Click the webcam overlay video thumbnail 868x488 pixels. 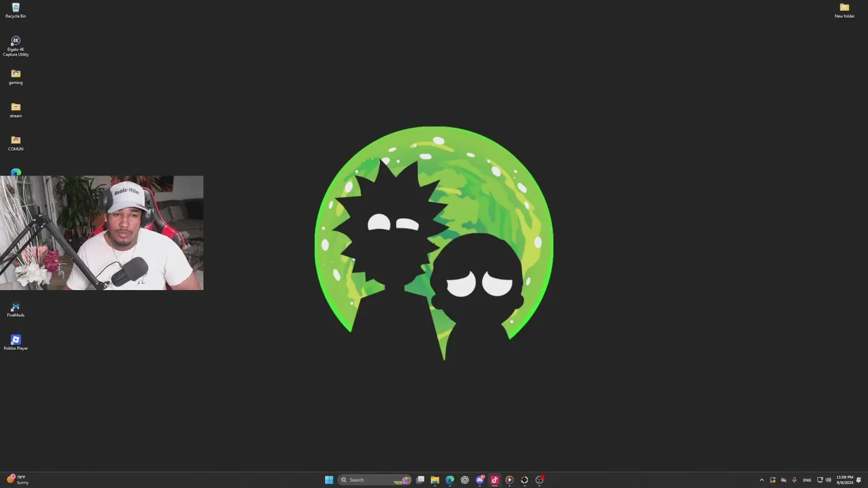pos(102,233)
